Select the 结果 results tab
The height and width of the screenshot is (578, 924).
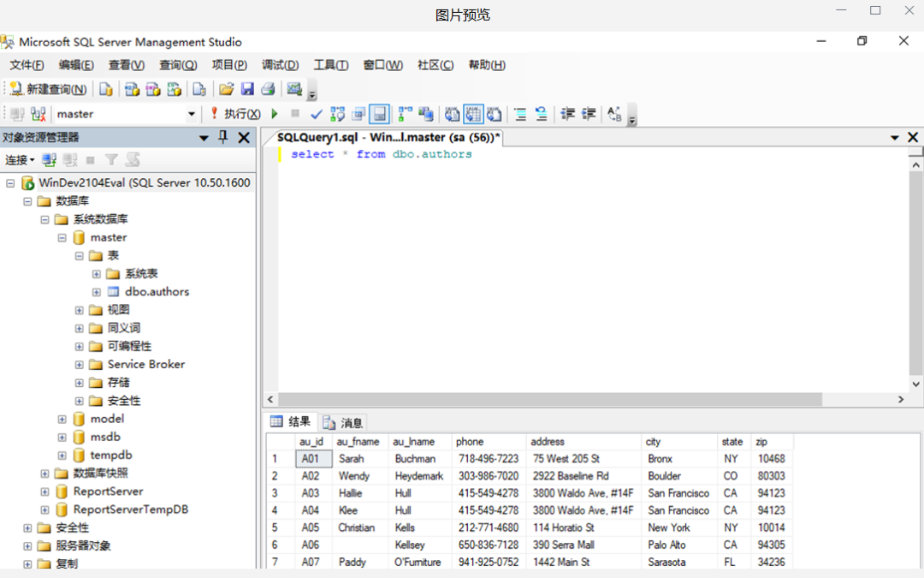coord(291,421)
